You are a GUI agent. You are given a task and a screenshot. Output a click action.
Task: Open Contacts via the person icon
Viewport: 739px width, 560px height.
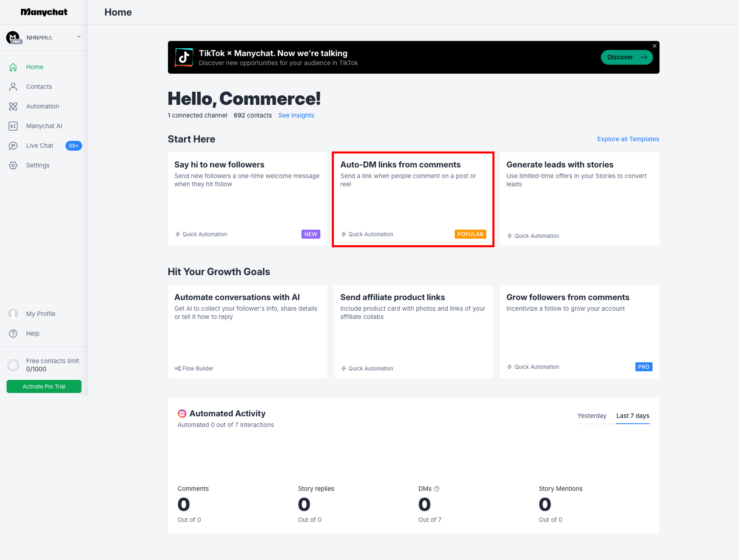[x=13, y=87]
